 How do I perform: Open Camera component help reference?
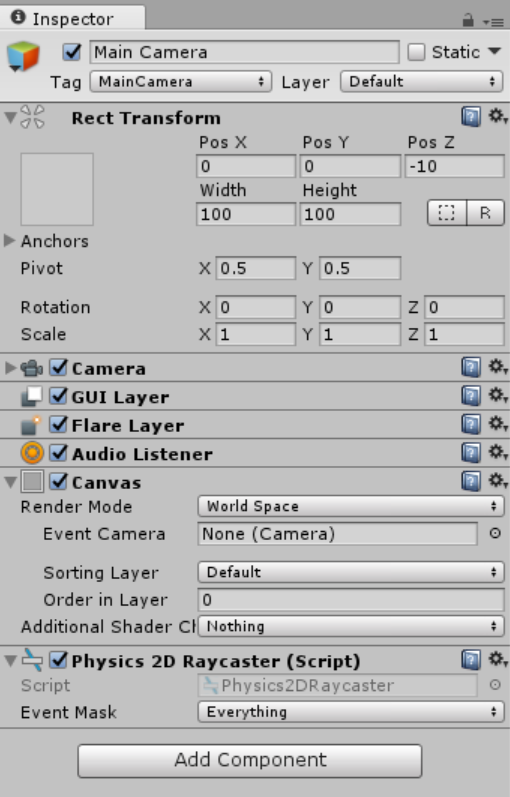point(471,367)
